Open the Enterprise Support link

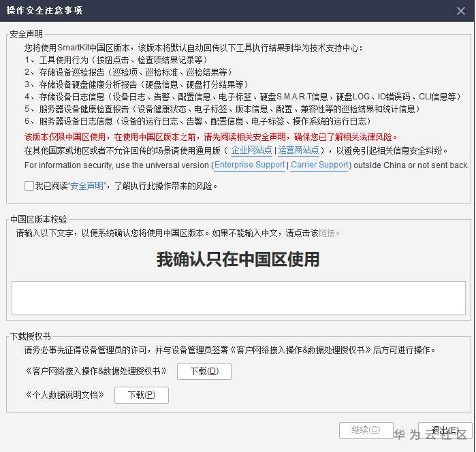coord(249,165)
